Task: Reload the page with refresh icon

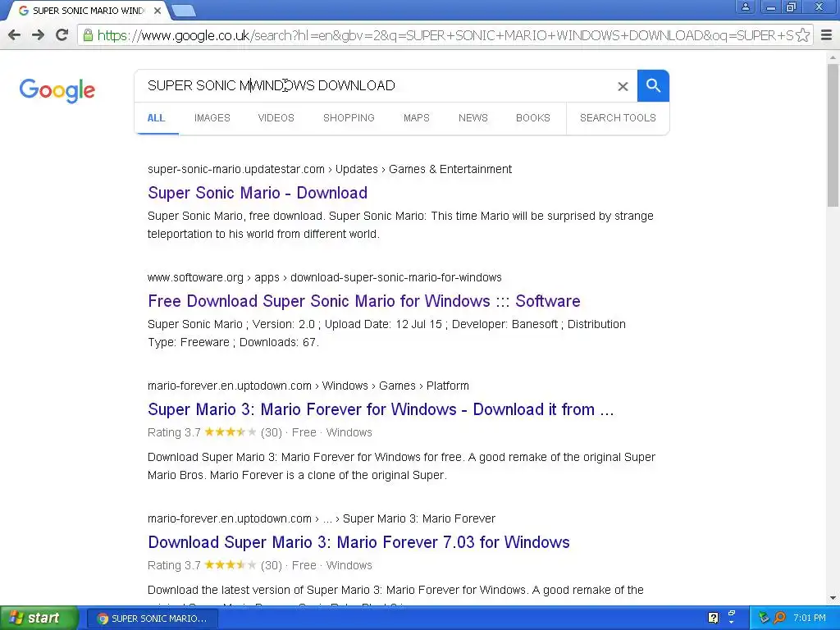Action: click(x=62, y=35)
